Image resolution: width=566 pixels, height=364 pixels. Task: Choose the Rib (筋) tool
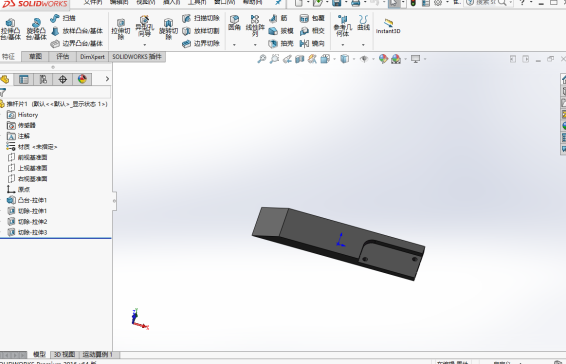(x=278, y=18)
